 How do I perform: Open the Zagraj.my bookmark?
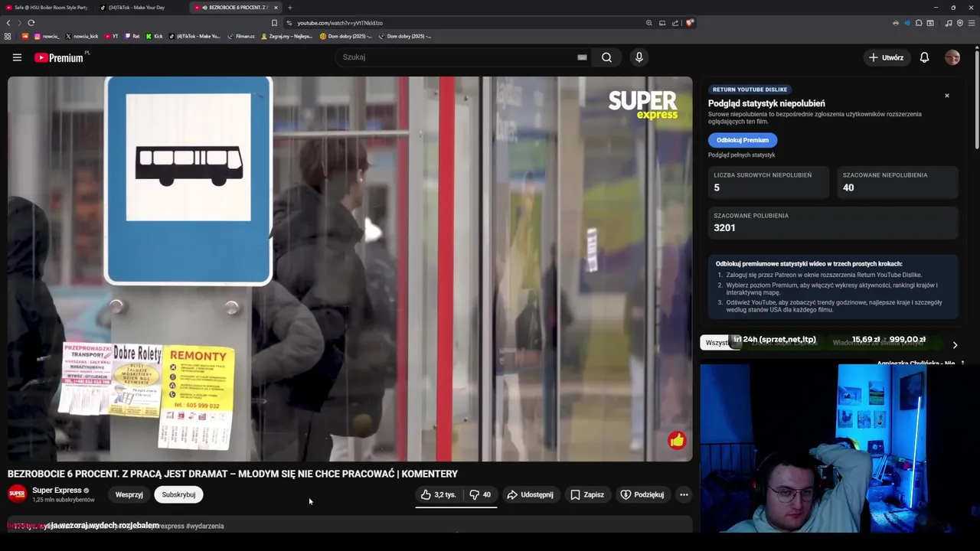(287, 36)
